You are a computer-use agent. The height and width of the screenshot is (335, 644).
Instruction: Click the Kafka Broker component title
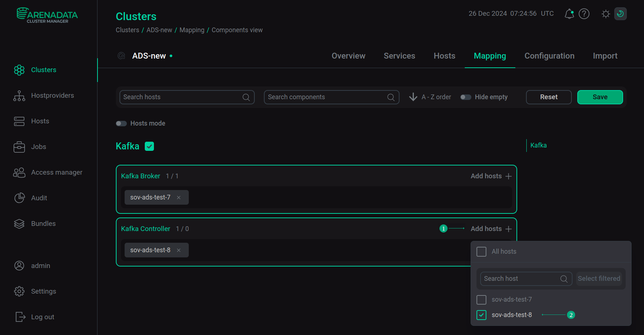point(141,176)
